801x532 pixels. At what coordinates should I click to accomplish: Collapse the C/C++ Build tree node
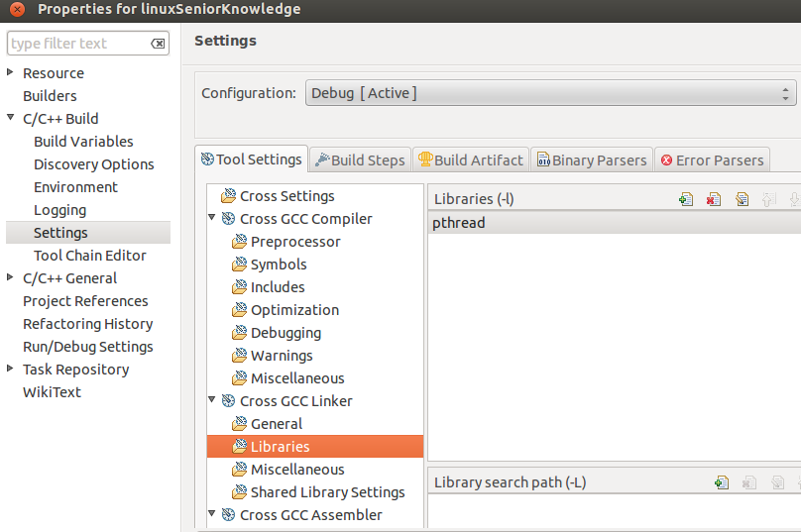click(10, 118)
